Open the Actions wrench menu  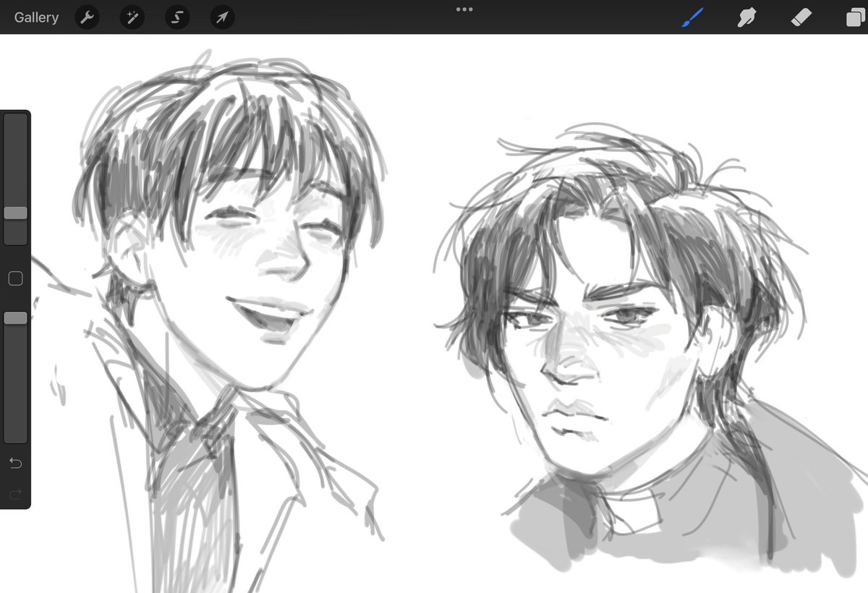pyautogui.click(x=87, y=17)
